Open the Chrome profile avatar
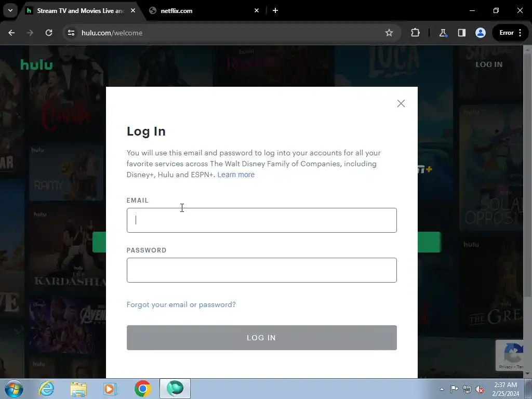 tap(480, 33)
